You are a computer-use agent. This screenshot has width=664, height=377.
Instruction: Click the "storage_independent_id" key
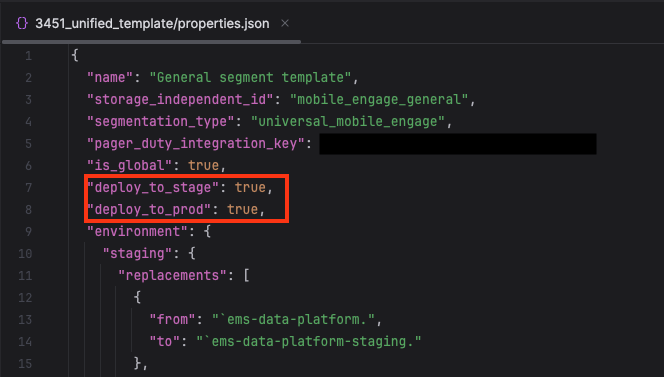tap(180, 100)
